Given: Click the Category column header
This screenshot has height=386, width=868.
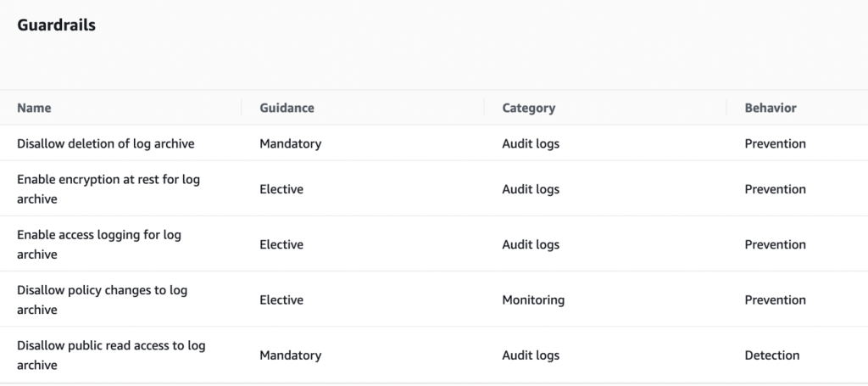Looking at the screenshot, I should click(x=529, y=108).
